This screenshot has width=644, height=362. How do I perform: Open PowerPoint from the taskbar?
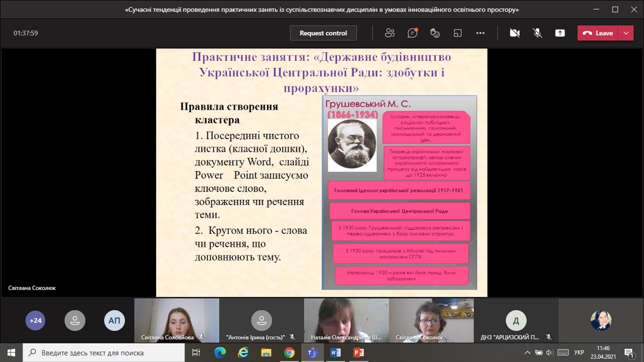[359, 352]
